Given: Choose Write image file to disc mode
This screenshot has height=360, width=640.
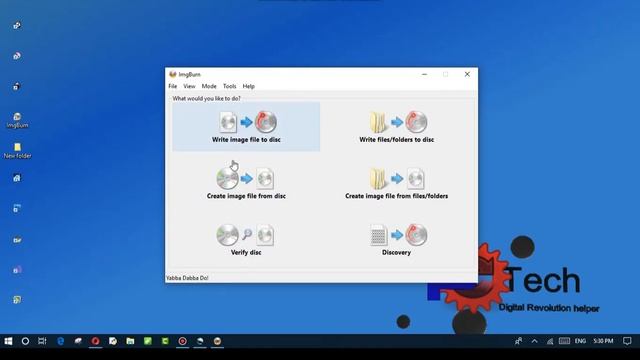Looking at the screenshot, I should 246,127.
